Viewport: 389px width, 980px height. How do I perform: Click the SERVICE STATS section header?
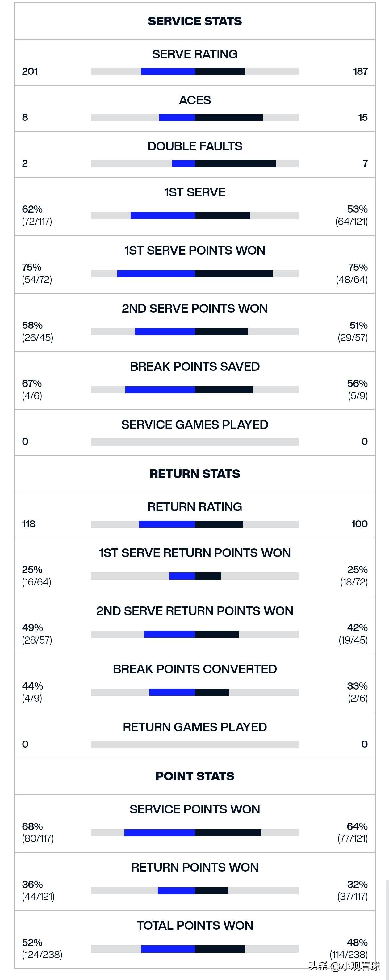pyautogui.click(x=195, y=21)
